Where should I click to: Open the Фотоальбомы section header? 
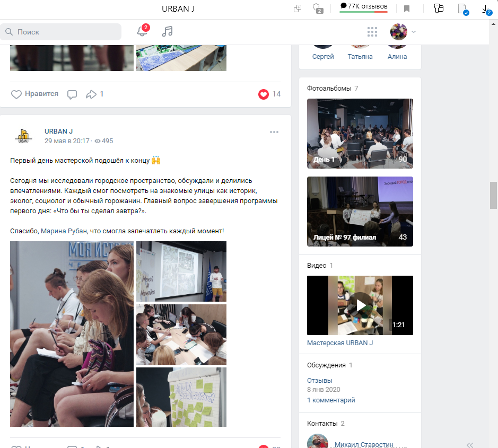pyautogui.click(x=329, y=88)
